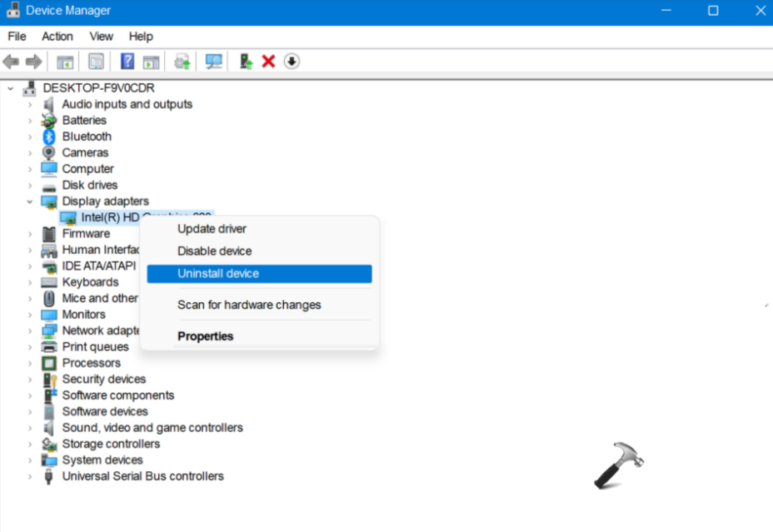The image size is (773, 532).
Task: Select the Batteries tree row
Action: coord(84,120)
